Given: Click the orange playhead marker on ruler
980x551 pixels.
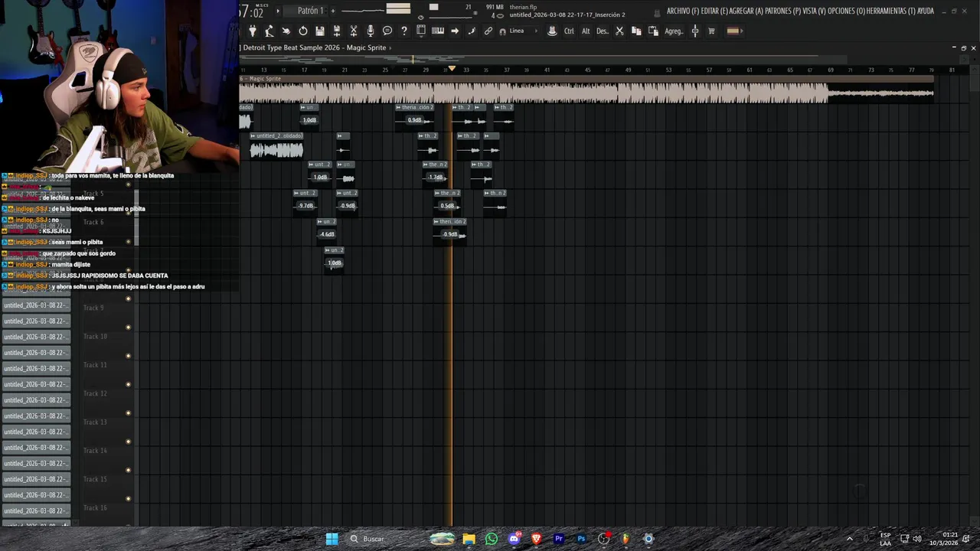Looking at the screenshot, I should coord(452,69).
